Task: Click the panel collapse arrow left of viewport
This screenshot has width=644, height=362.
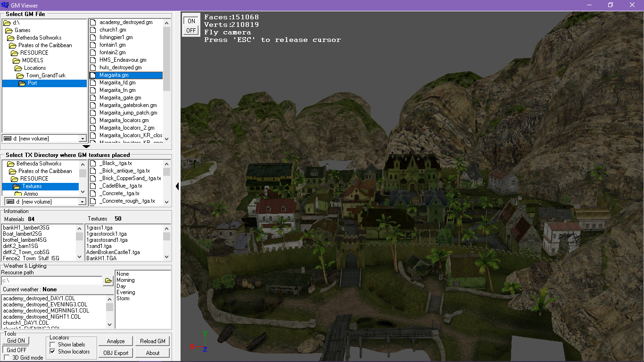Action: coord(177,187)
